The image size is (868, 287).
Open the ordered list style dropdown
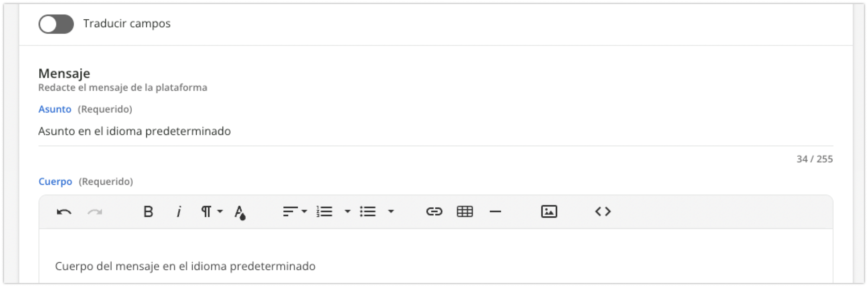click(x=347, y=211)
